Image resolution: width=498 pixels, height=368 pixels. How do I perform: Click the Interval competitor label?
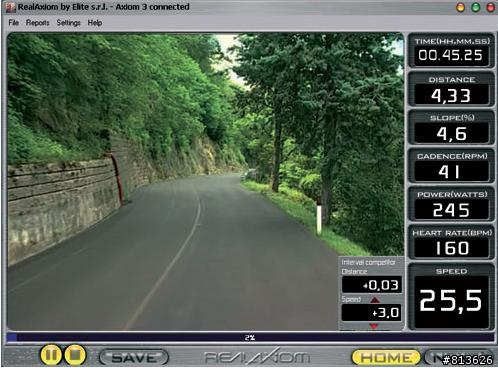pyautogui.click(x=368, y=263)
